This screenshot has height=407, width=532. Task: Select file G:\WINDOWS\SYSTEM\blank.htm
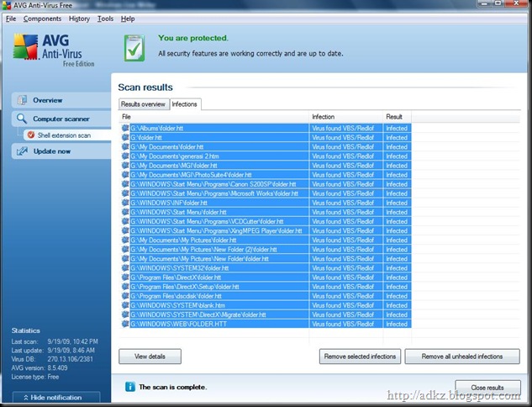(x=178, y=305)
